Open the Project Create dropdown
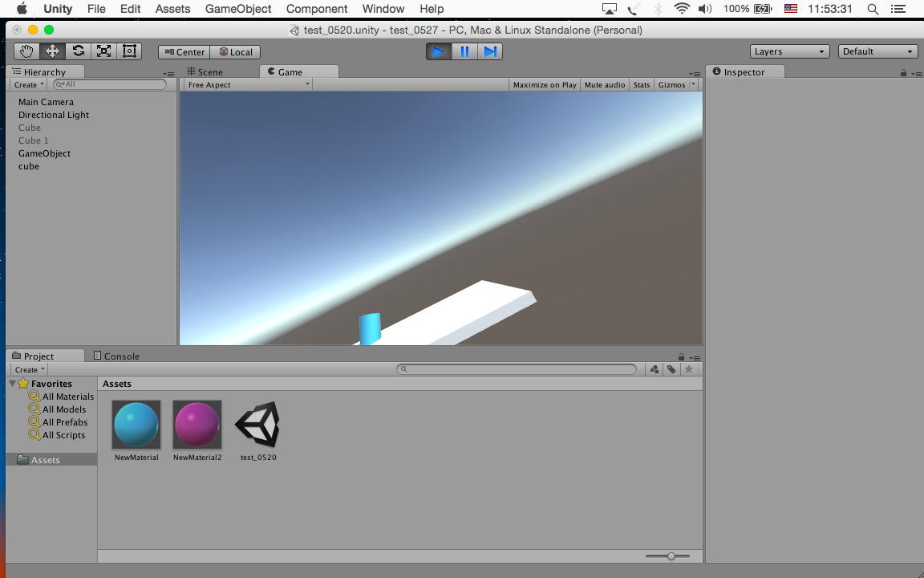 pyautogui.click(x=29, y=370)
